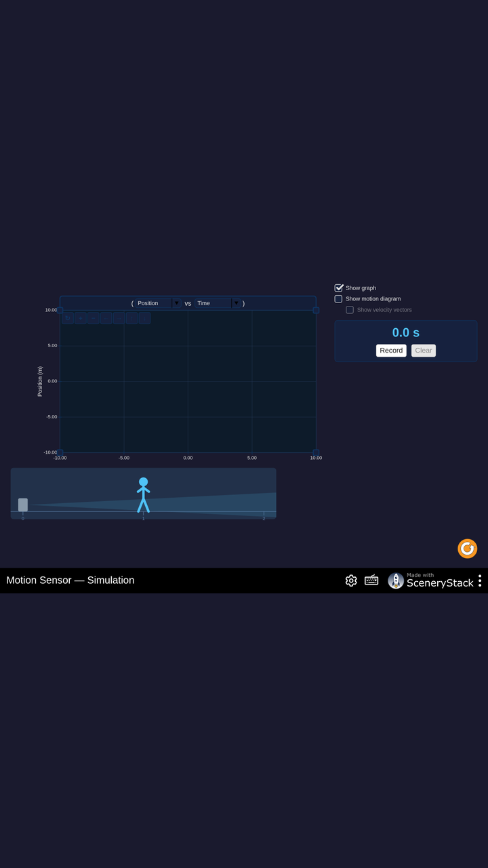Click the orange reset-all button
Image resolution: width=488 pixels, height=868 pixels.
(468, 549)
